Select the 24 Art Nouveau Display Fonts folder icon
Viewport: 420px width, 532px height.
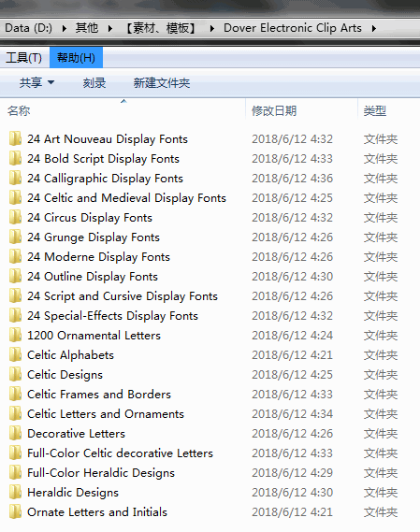(15, 138)
